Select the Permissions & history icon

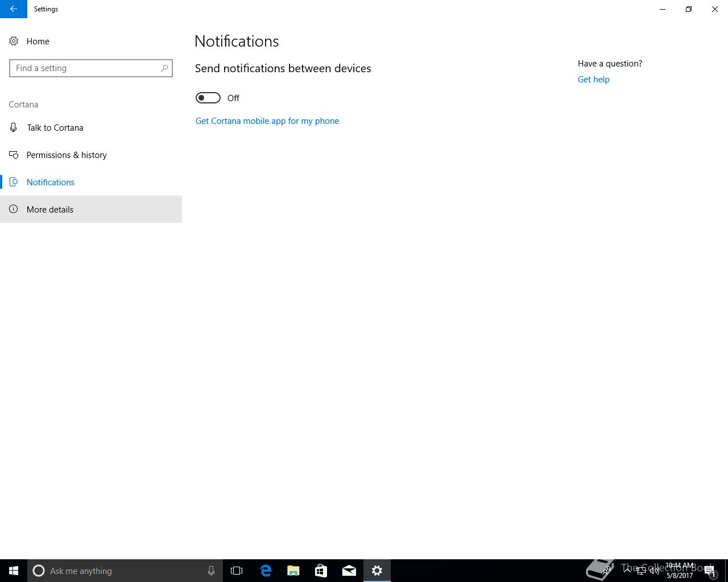click(x=14, y=155)
